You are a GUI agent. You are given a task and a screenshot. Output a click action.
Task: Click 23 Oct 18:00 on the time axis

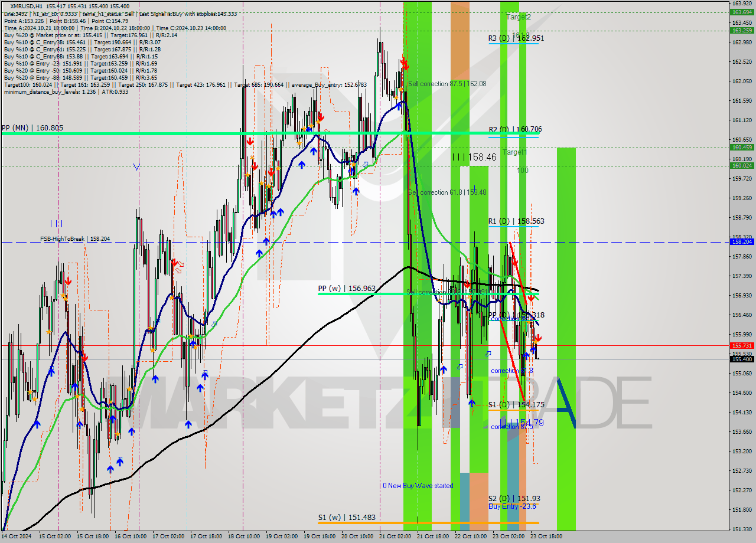pos(546,537)
